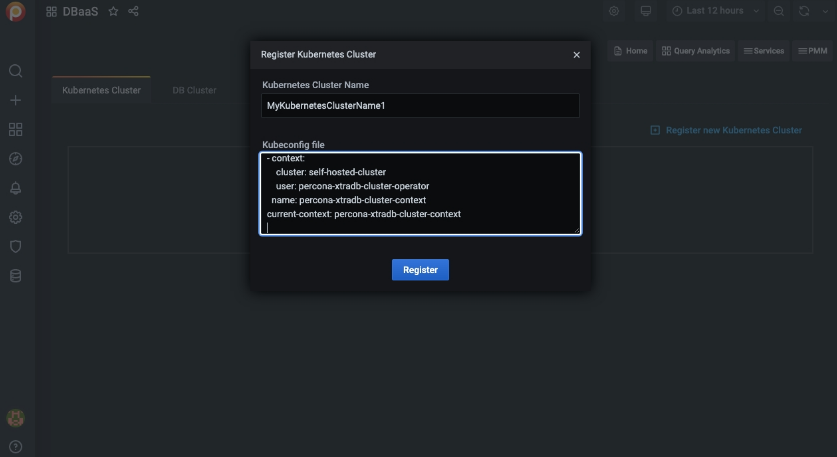Click the current-context line in kubeconfig
The image size is (837, 457).
364,214
